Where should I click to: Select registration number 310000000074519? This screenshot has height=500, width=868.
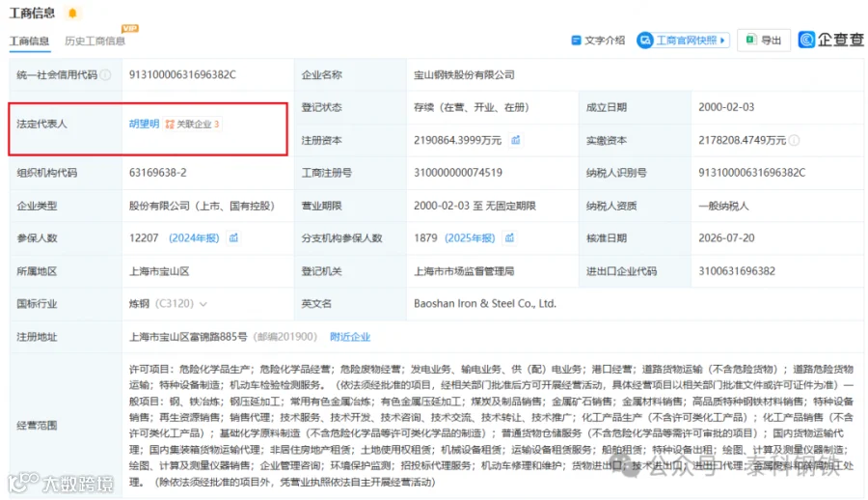click(x=458, y=173)
